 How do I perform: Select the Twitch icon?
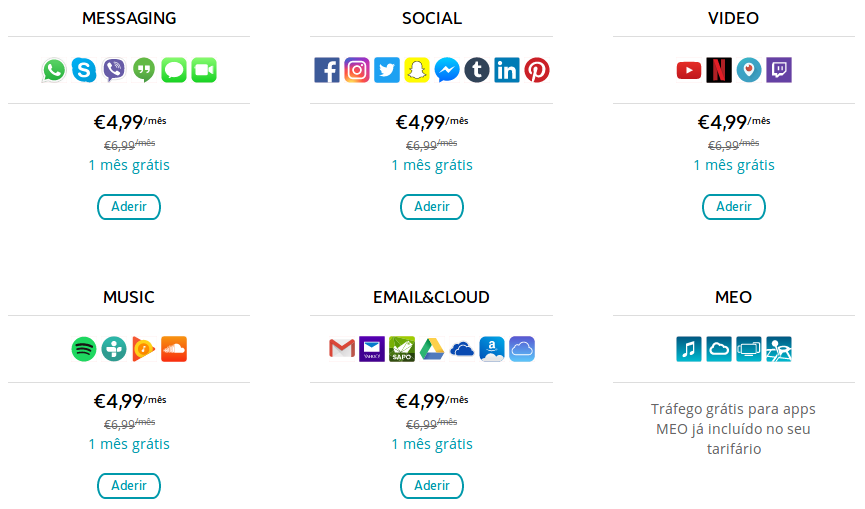click(x=779, y=70)
